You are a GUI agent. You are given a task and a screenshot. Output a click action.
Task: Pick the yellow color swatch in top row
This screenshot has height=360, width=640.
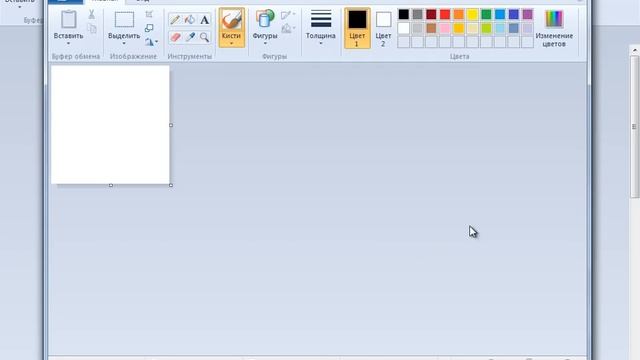pyautogui.click(x=473, y=15)
